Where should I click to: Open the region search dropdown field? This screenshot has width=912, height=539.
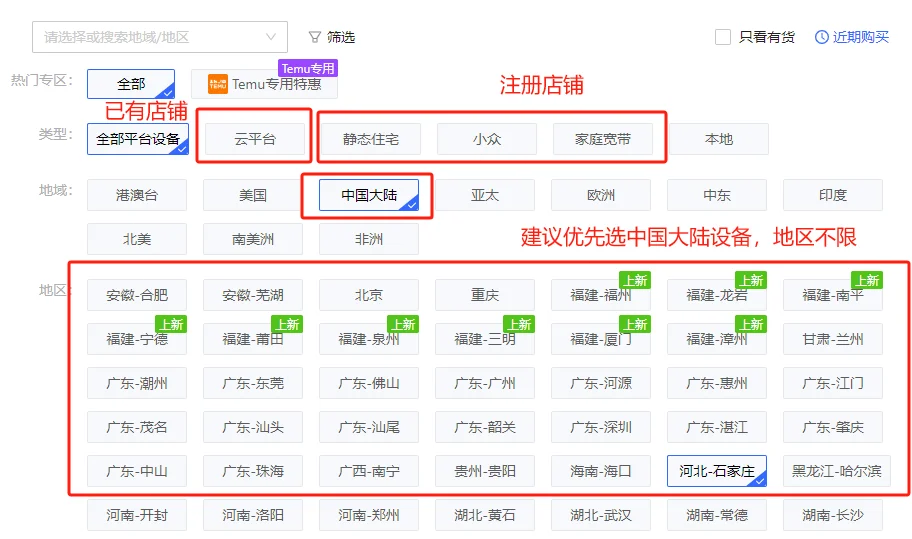coord(160,37)
